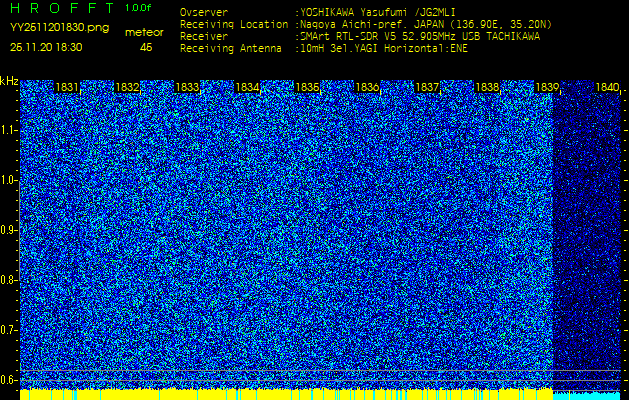This screenshot has width=629, height=400.
Task: Click the 'Receiving Location' label
Action: (x=234, y=24)
